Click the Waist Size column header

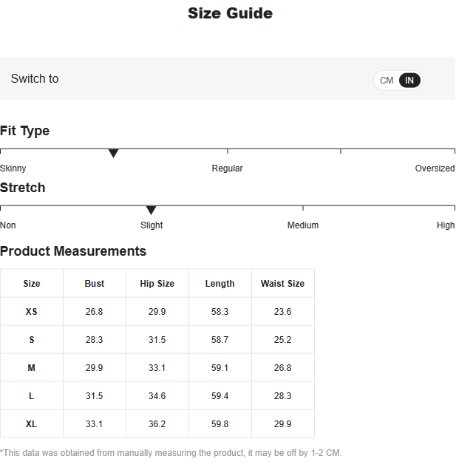282,283
